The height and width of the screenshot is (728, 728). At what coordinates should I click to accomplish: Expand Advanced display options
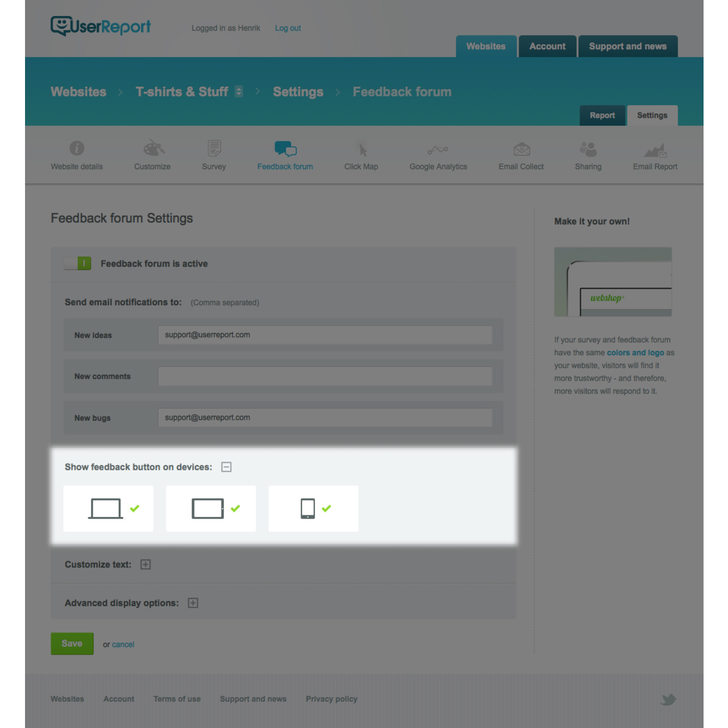coord(193,603)
